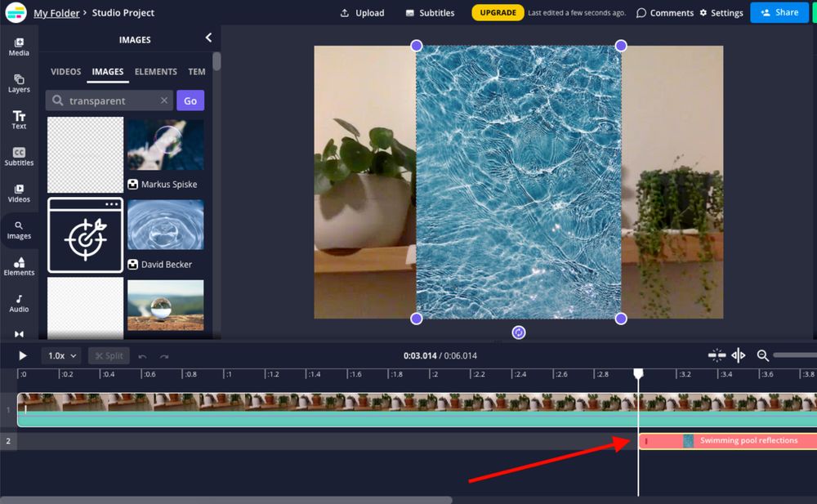Open My Folder from the breadcrumb
Screen dimensions: 817x504
[56, 12]
